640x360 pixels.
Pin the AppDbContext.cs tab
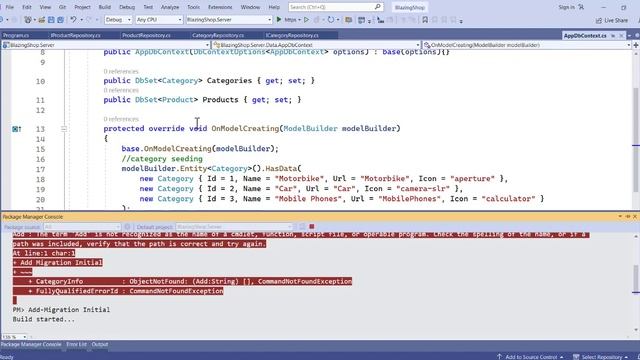click(613, 36)
